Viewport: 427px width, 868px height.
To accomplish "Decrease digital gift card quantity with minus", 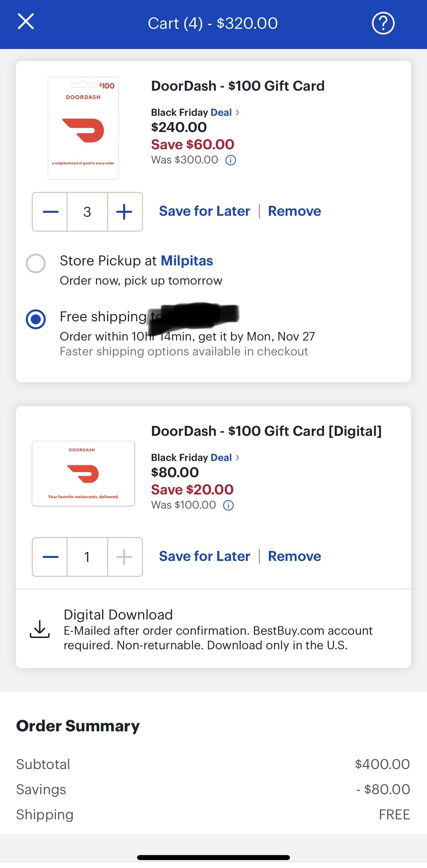I will tap(50, 557).
